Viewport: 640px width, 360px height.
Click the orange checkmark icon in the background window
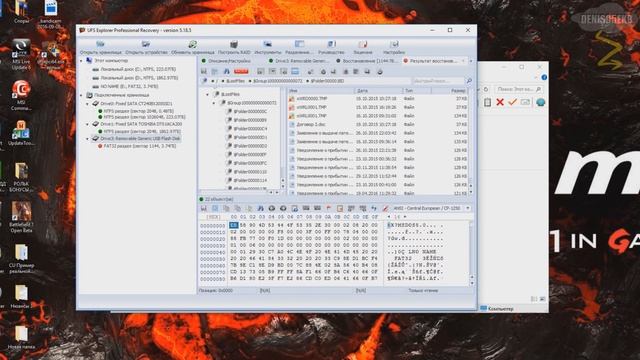[x=513, y=102]
